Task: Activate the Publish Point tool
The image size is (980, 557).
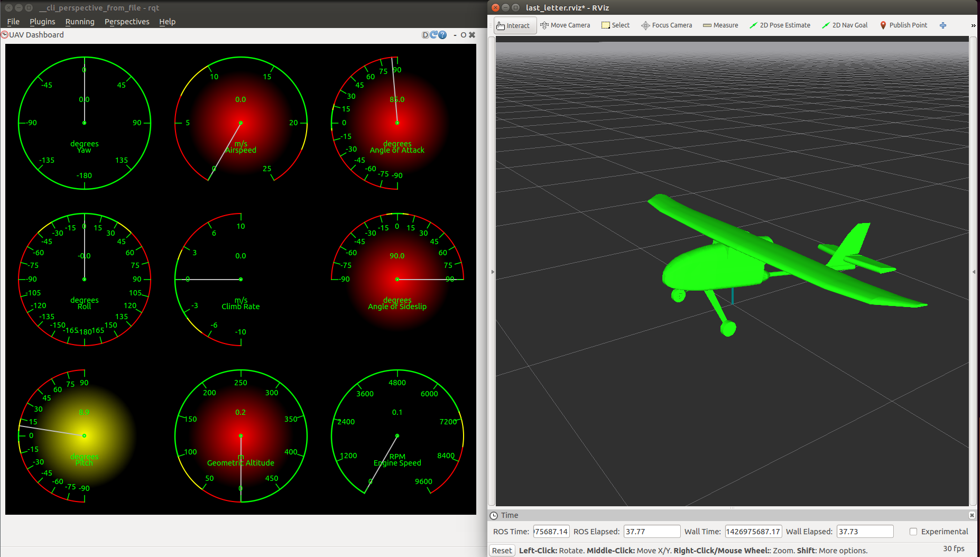Action: (903, 25)
